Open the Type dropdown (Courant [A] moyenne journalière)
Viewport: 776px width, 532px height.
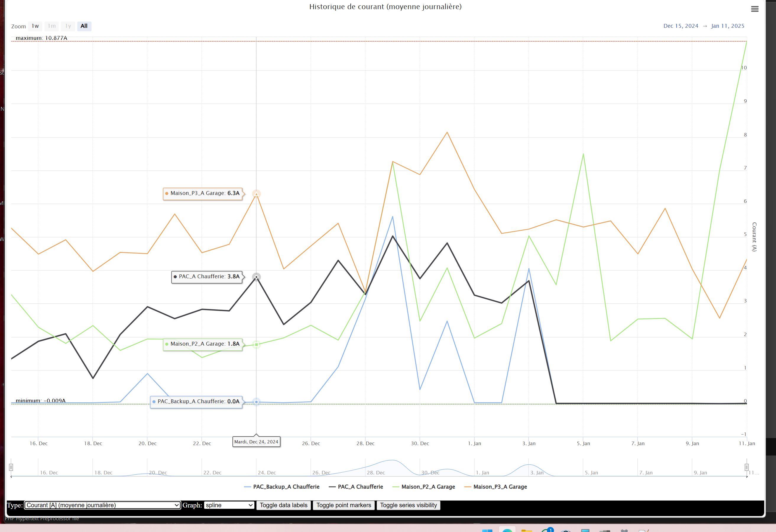pyautogui.click(x=103, y=505)
